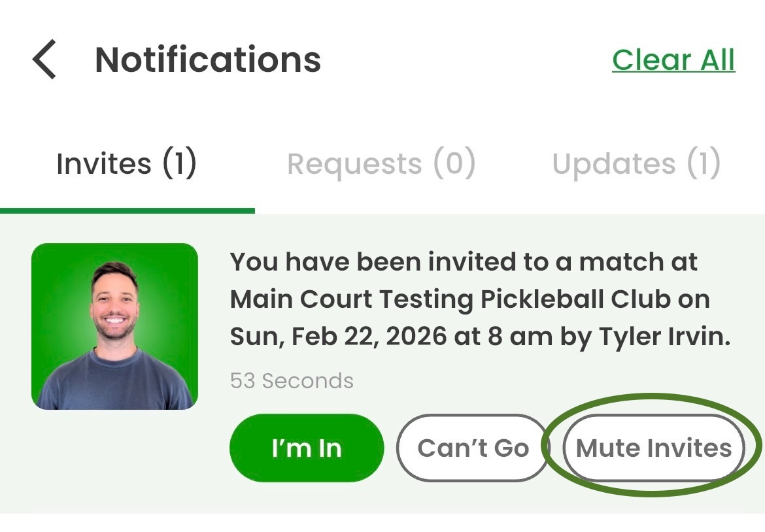Click the (0) count beside Requests
The height and width of the screenshot is (532, 765).
454,163
